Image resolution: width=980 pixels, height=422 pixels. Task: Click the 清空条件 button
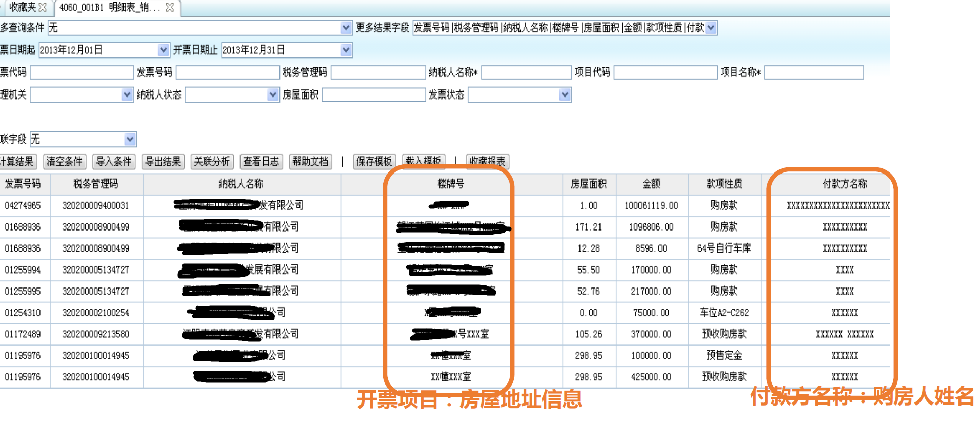65,162
